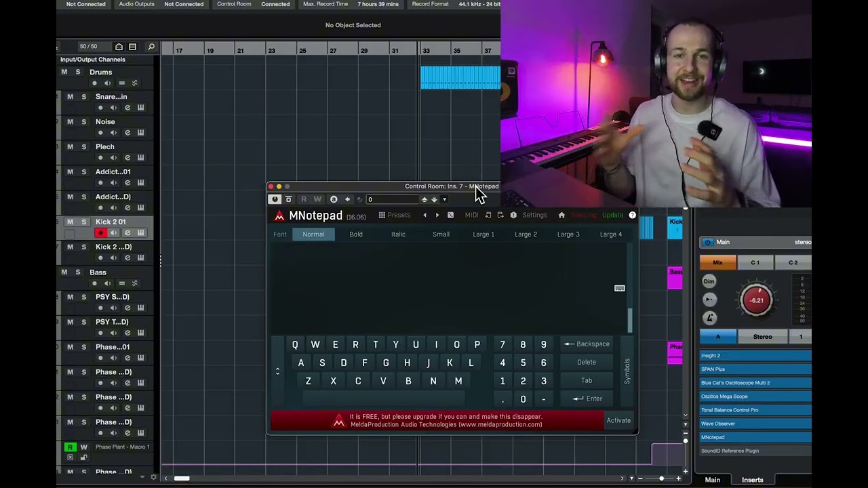Click the copy A to B arrow icon
868x488 pixels.
347,199
